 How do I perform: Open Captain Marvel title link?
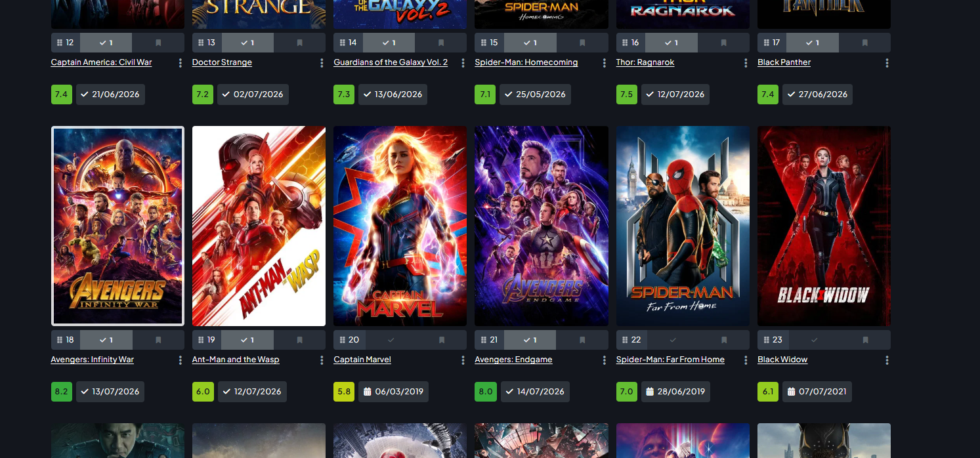362,360
